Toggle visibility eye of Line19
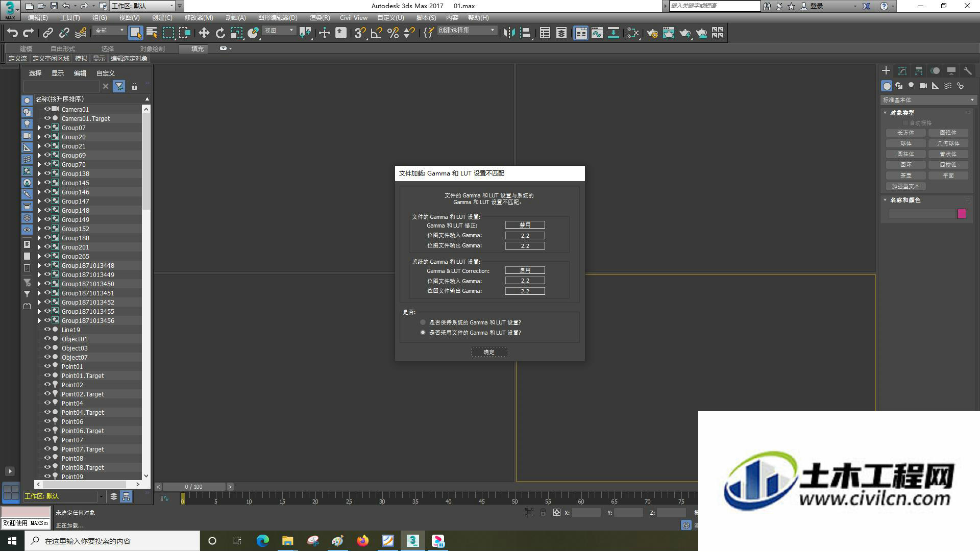Image resolution: width=980 pixels, height=552 pixels. [47, 330]
